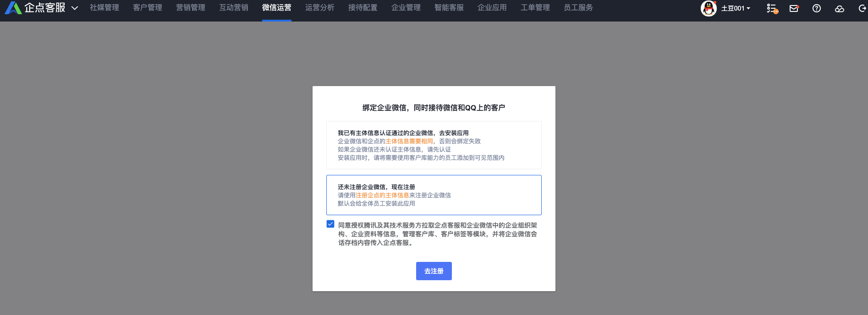Click orange text 注册企点的主体信息

coord(382,195)
